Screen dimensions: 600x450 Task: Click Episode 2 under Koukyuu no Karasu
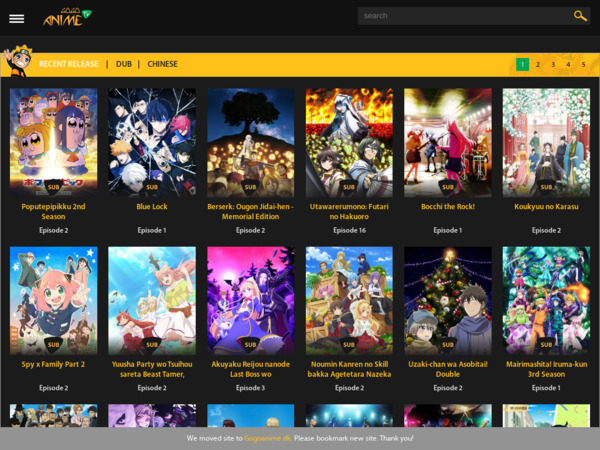pos(546,230)
